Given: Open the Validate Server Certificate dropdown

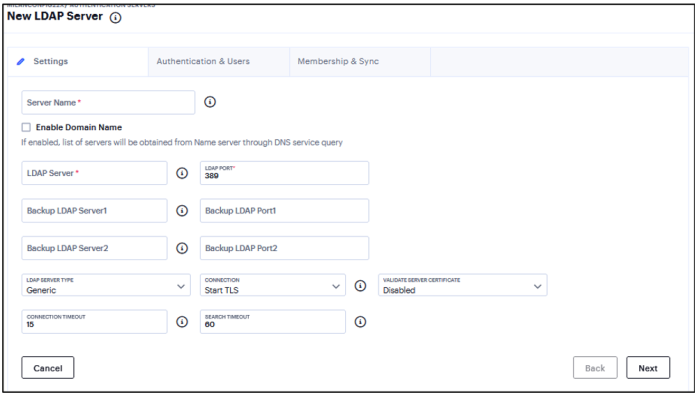Looking at the screenshot, I should coord(463,285).
